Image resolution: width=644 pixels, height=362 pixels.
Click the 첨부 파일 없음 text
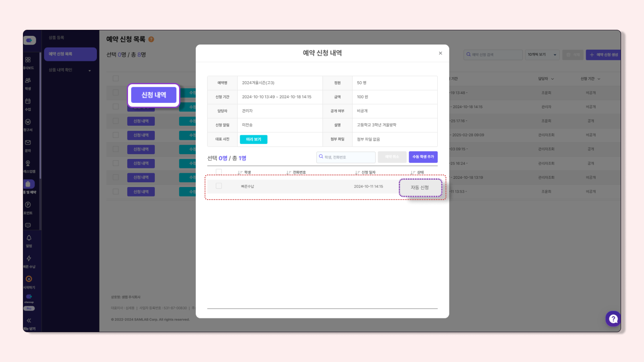[368, 140]
